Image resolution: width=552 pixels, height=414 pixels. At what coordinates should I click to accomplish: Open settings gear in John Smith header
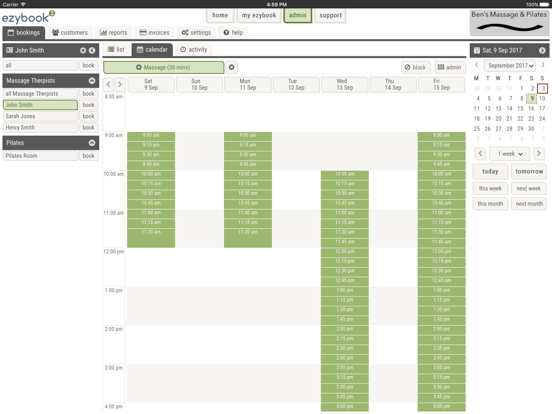[x=83, y=50]
